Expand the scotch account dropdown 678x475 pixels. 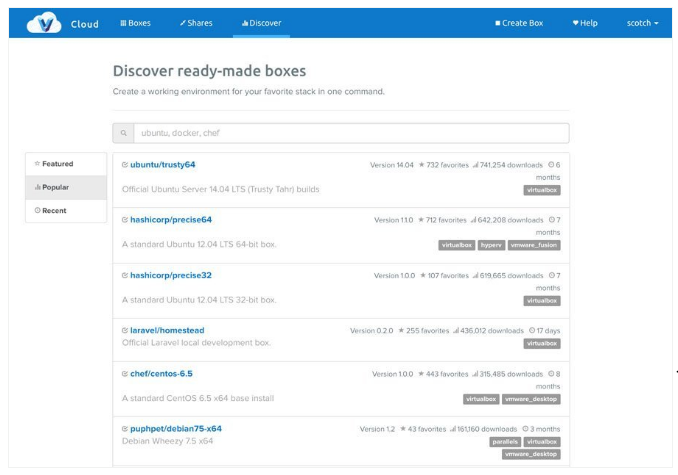(x=643, y=23)
